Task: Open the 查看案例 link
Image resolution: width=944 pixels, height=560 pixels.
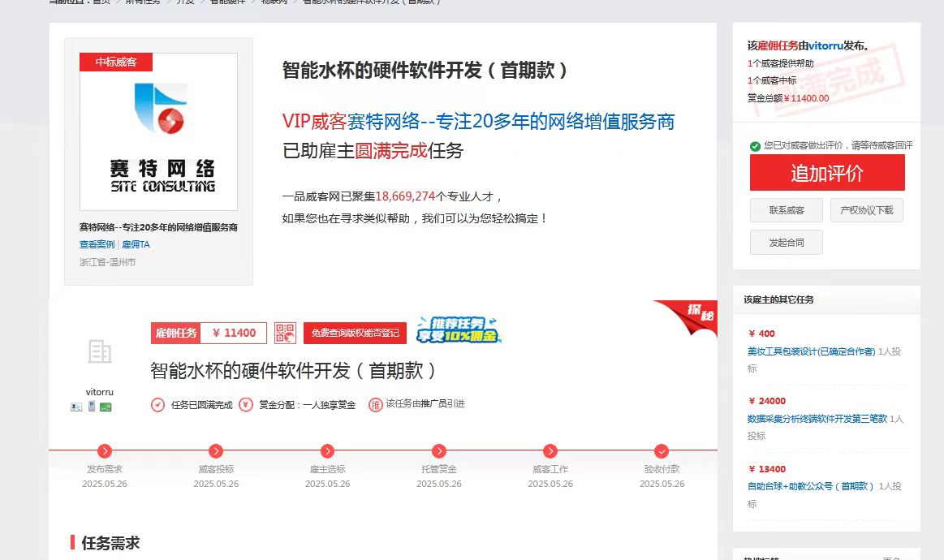Action: point(97,243)
